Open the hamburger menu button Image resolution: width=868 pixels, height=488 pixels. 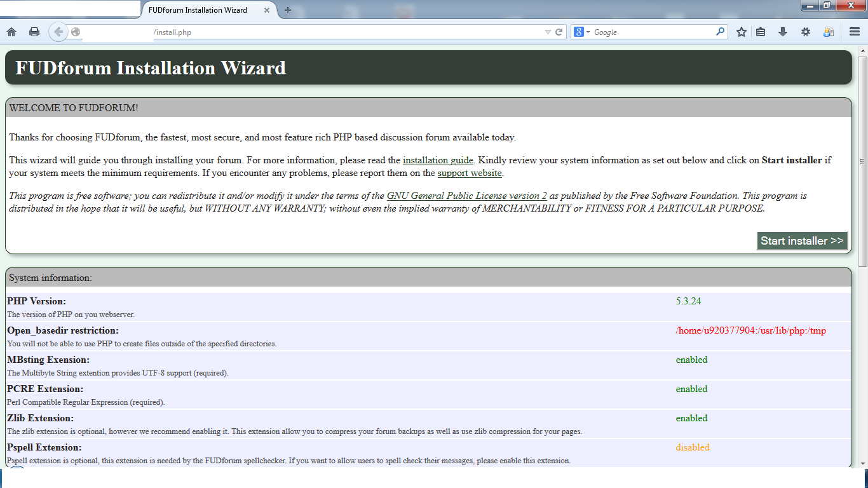point(855,32)
